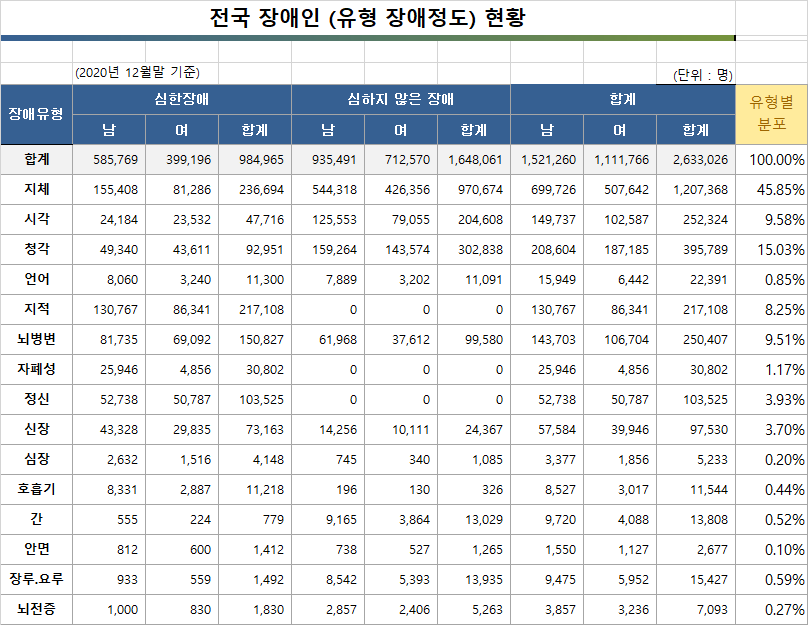808x625 pixels.
Task: Select the cell showing 8,542
Action: (328, 579)
